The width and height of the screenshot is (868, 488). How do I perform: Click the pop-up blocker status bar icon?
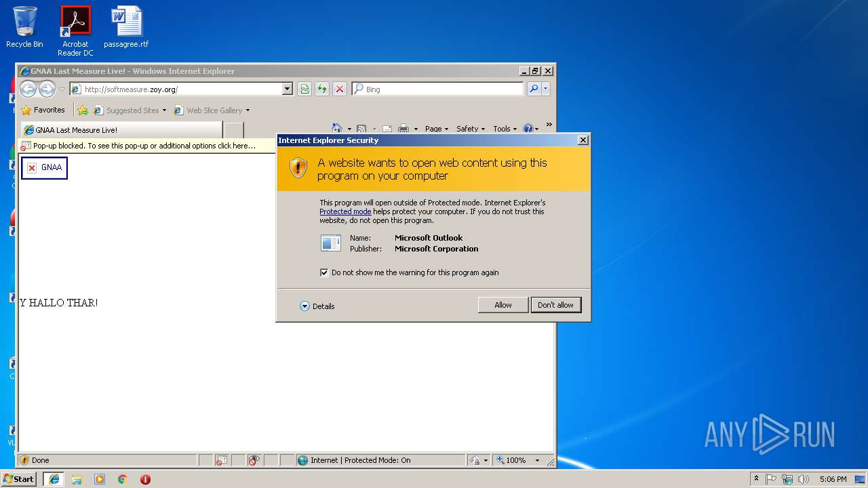tap(222, 460)
